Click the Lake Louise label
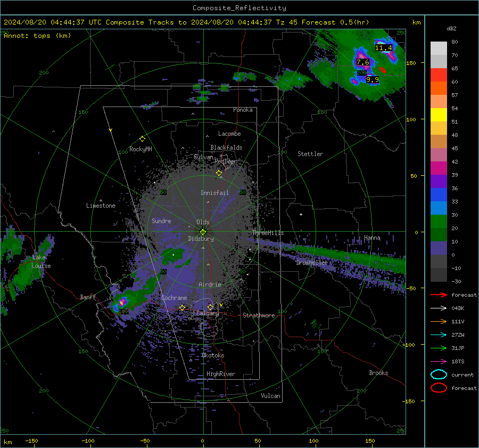The image size is (479, 448). click(41, 262)
